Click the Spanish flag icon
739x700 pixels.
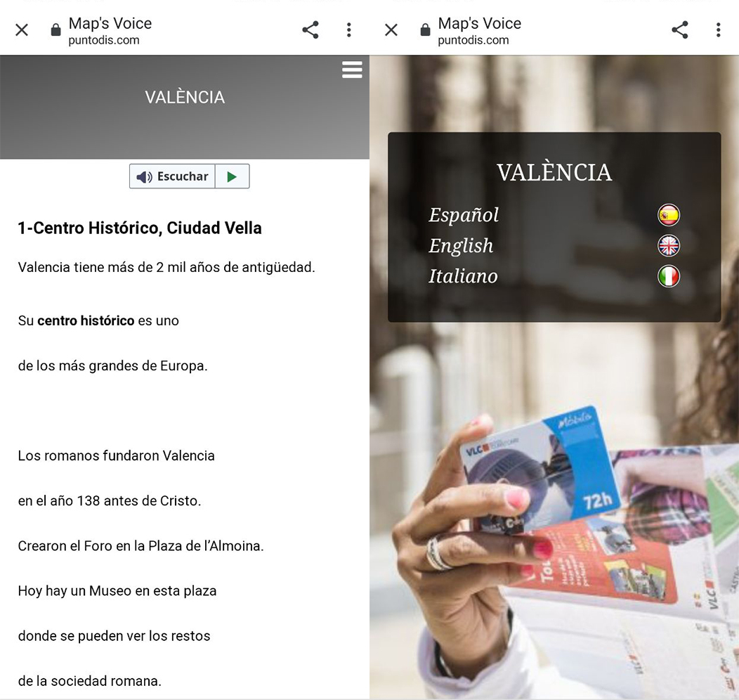669,215
